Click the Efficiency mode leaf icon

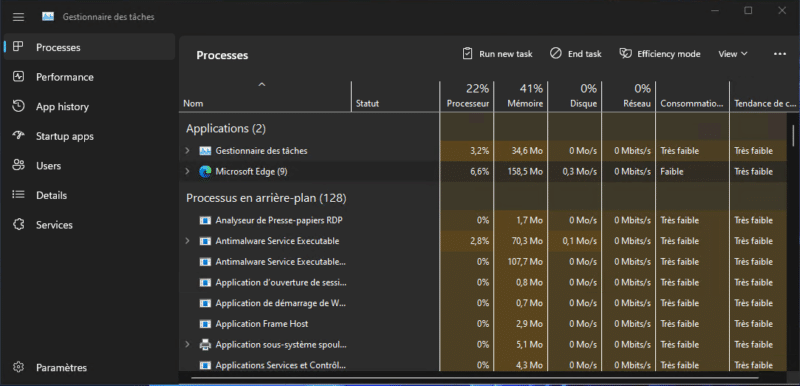click(626, 54)
